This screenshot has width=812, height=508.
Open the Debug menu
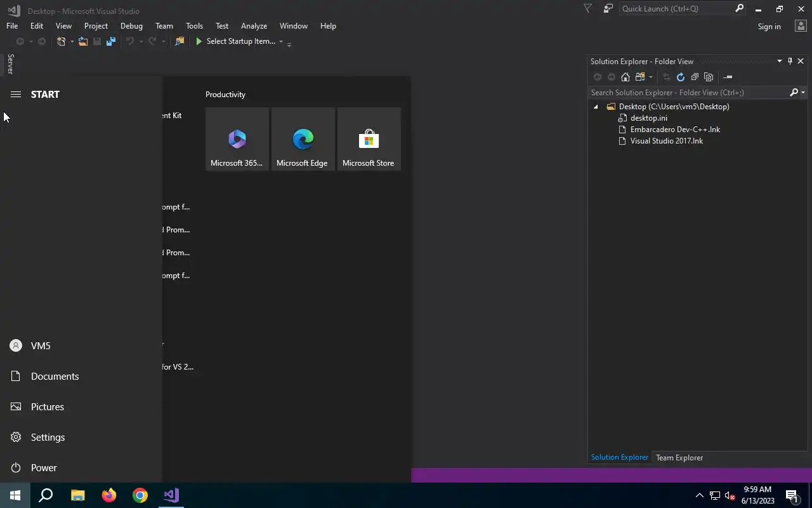tap(131, 26)
